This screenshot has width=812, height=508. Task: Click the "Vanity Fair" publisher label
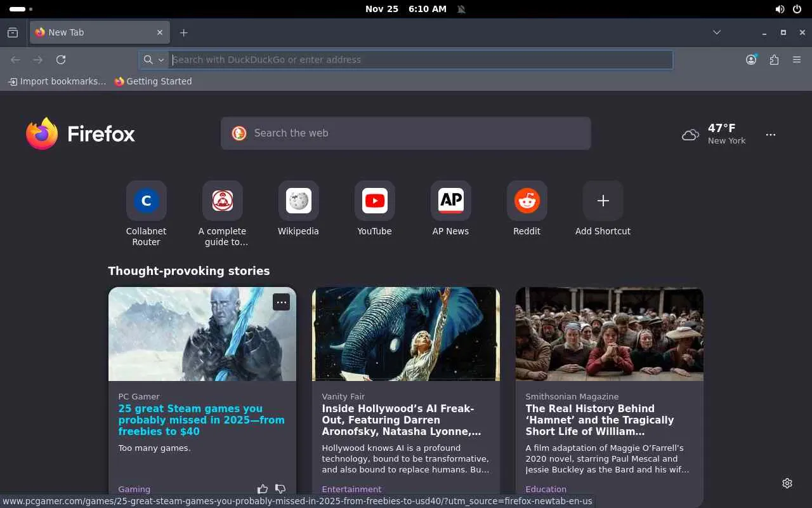click(343, 397)
